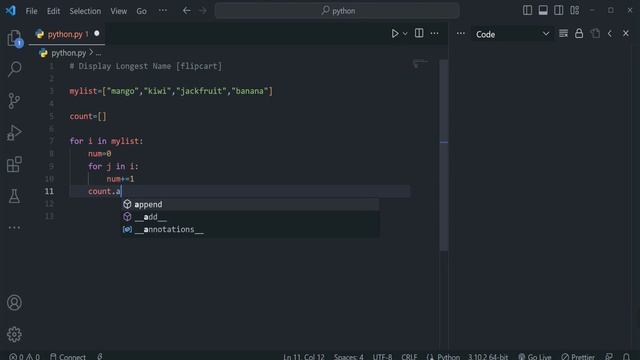Open the File menu
Image resolution: width=640 pixels, height=360 pixels.
tap(31, 11)
